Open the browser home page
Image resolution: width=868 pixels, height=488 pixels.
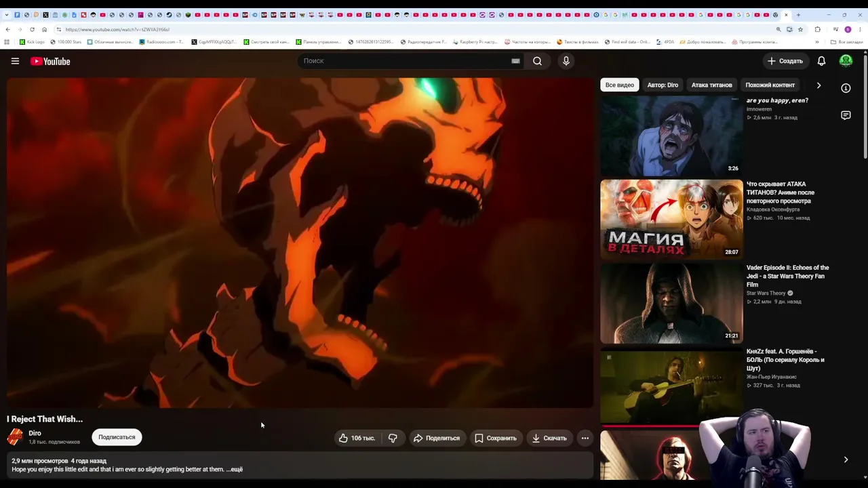pos(44,29)
